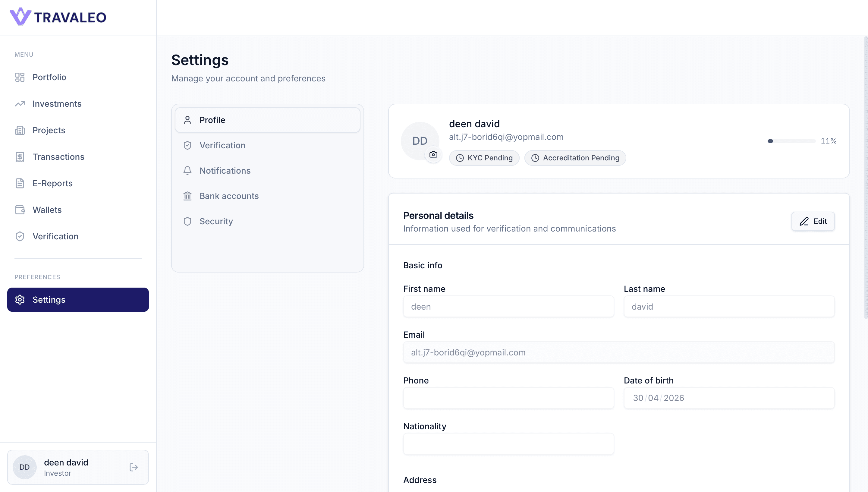Click the logout icon beside deen david
The height and width of the screenshot is (492, 868).
point(134,467)
